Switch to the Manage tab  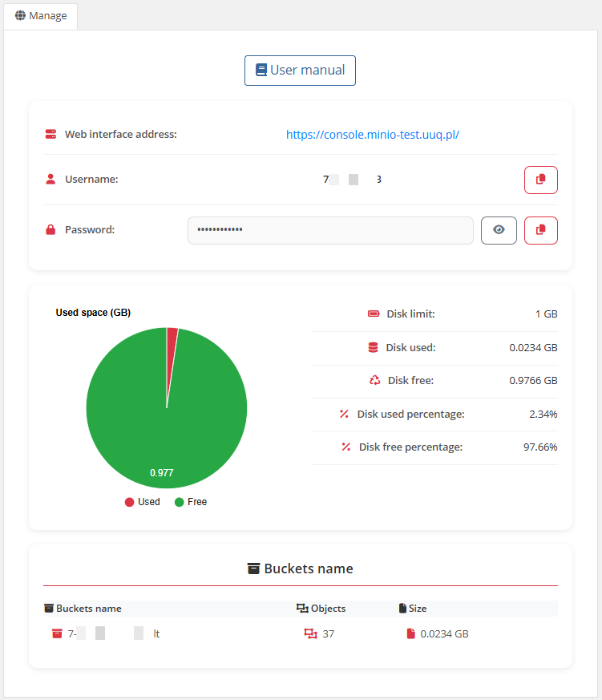pyautogui.click(x=41, y=16)
